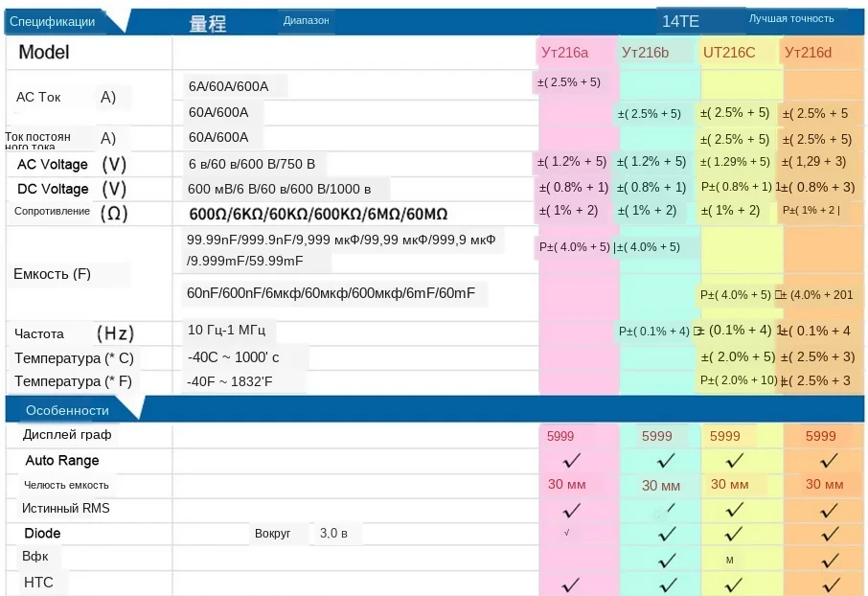
Task: Click the -40C ~ 1000' c range
Action: (x=233, y=357)
